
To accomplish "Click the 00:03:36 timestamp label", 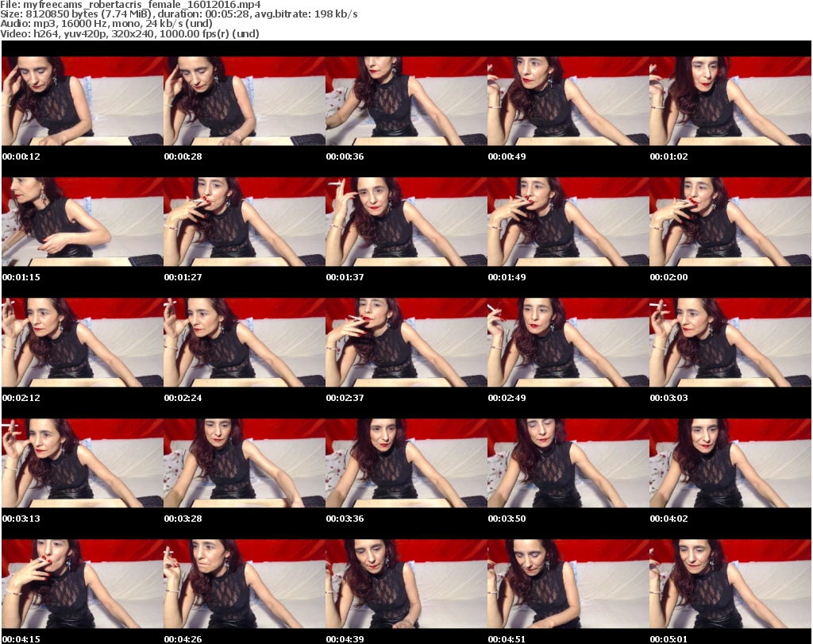I will [x=345, y=519].
